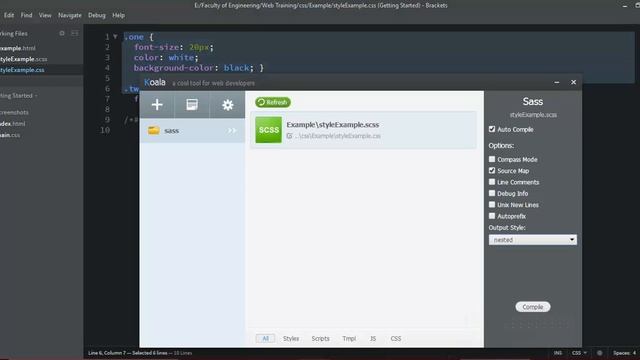Open main.css in Brackets sidebar

(x=10, y=135)
